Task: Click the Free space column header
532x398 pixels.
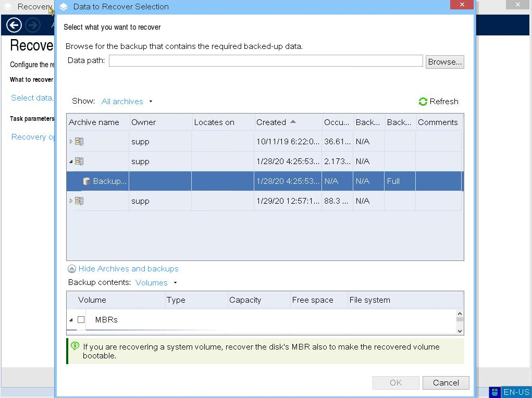Action: point(319,300)
